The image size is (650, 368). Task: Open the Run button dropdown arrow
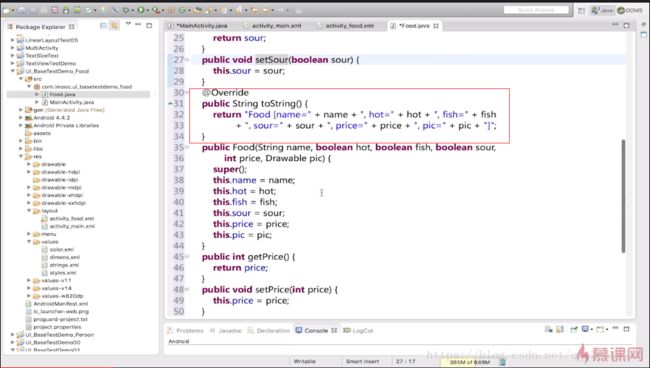pyautogui.click(x=148, y=10)
